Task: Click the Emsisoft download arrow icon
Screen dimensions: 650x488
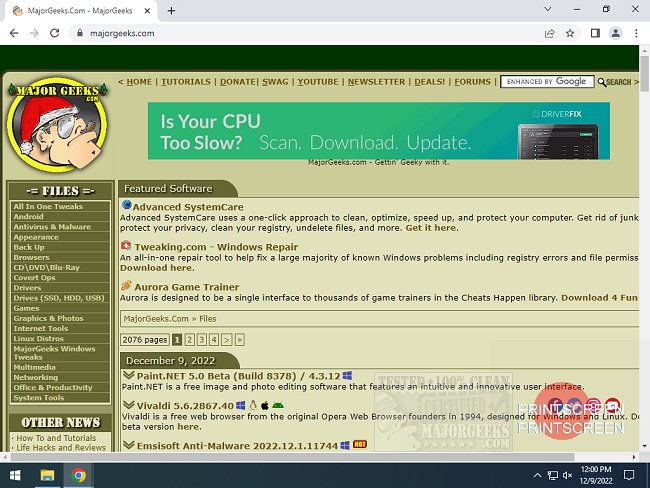Action: 129,445
